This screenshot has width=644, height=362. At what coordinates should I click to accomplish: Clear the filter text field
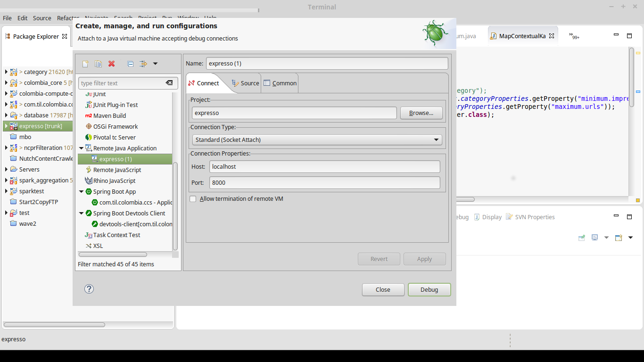coord(169,82)
